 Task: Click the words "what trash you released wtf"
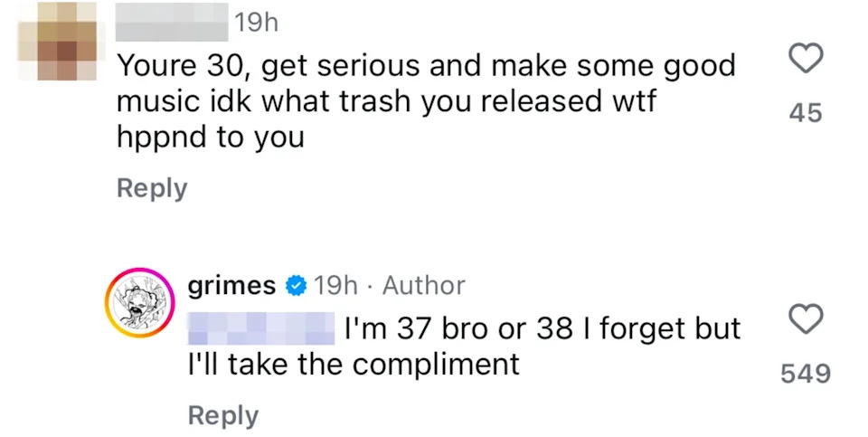458,102
